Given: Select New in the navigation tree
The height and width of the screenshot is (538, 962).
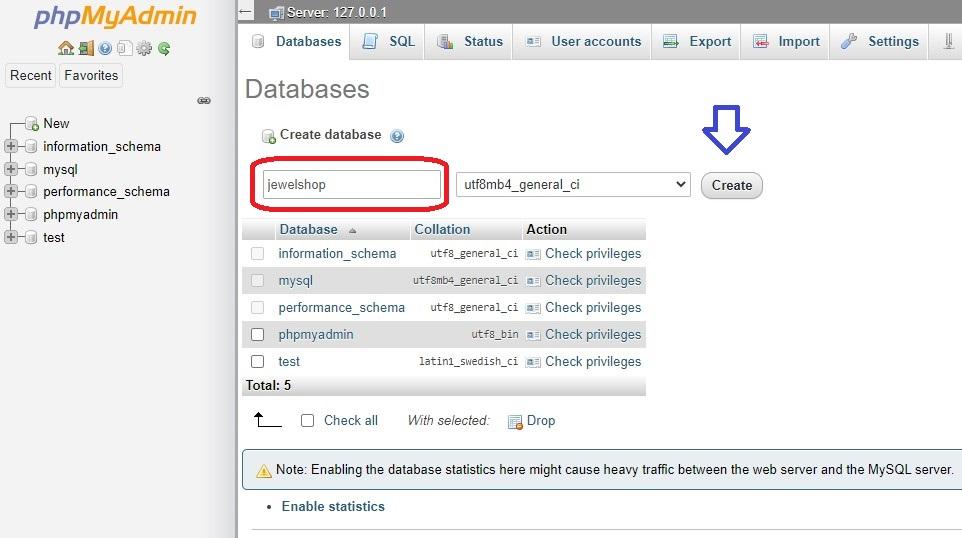Looking at the screenshot, I should (x=56, y=124).
